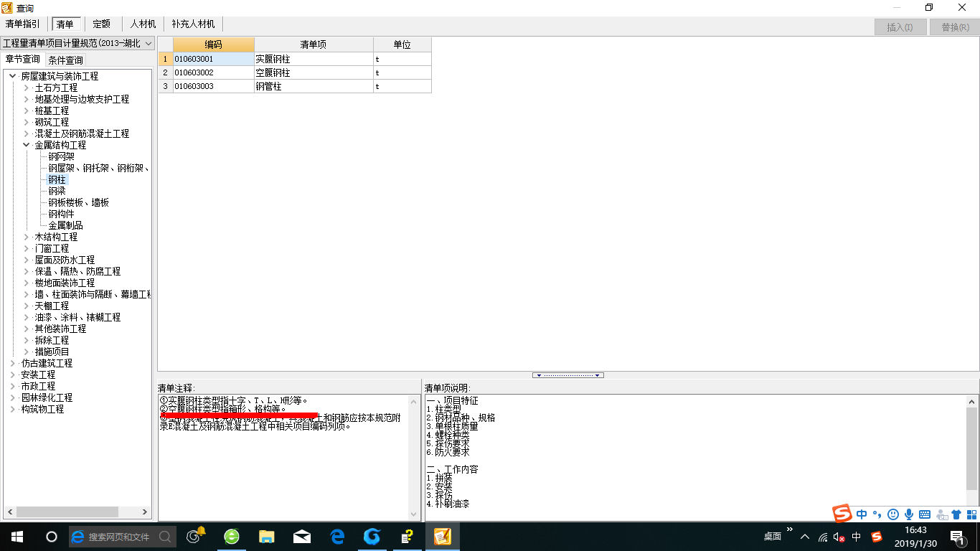The height and width of the screenshot is (551, 980).
Task: Open the specification dropdown 工程量清单项目计量规范
Action: tap(77, 43)
